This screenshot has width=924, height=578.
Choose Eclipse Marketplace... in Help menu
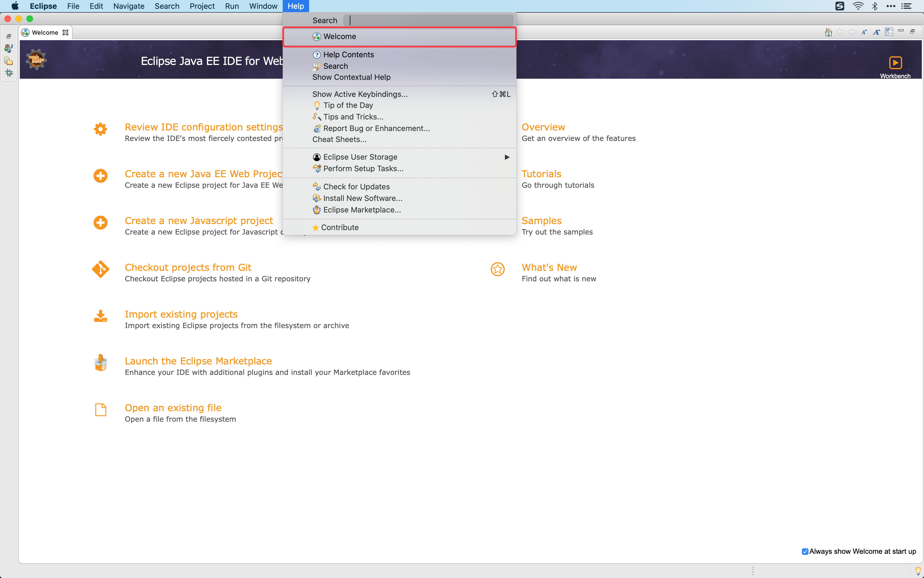(x=399, y=210)
